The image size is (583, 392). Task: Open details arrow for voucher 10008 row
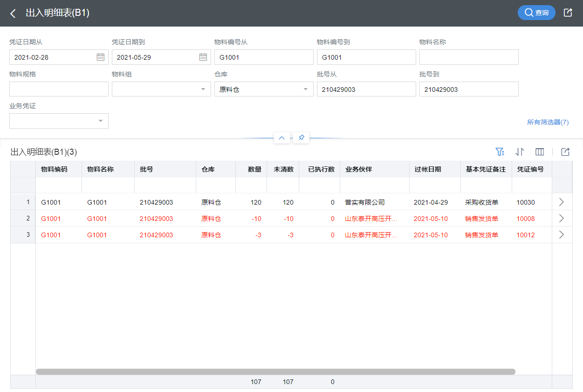tap(562, 218)
